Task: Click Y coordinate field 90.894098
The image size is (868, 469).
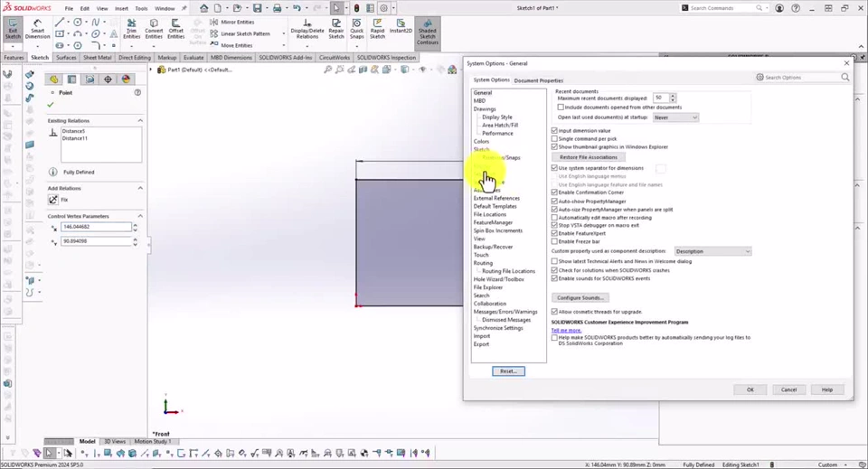Action: click(x=96, y=241)
